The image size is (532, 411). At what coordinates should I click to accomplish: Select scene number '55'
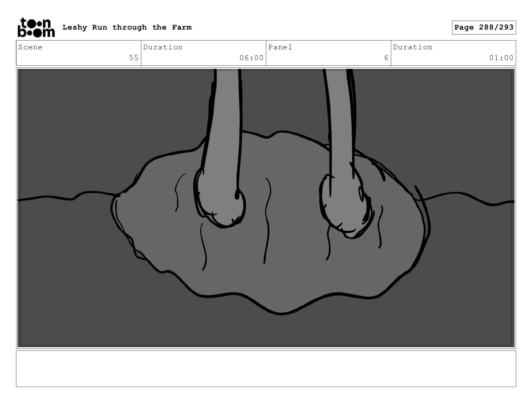(x=134, y=58)
